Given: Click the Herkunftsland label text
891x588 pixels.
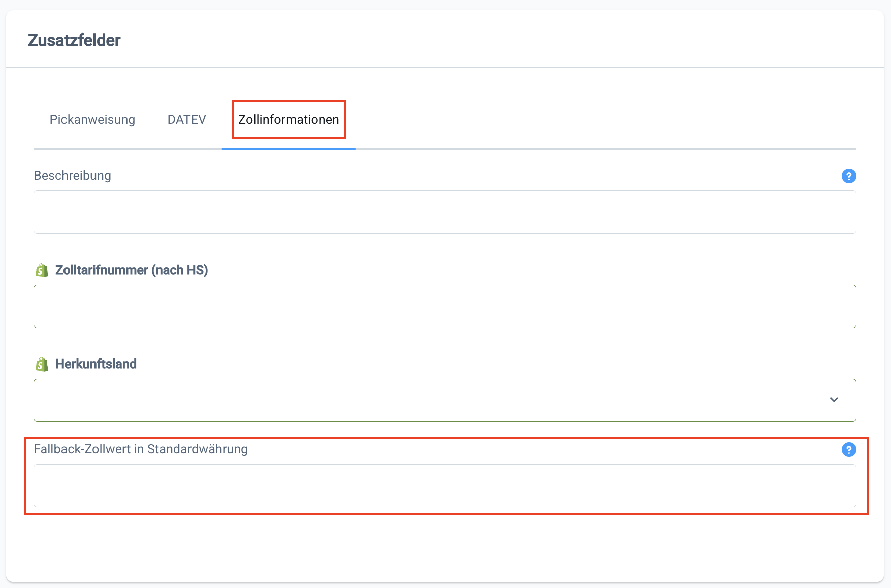Looking at the screenshot, I should coord(96,364).
